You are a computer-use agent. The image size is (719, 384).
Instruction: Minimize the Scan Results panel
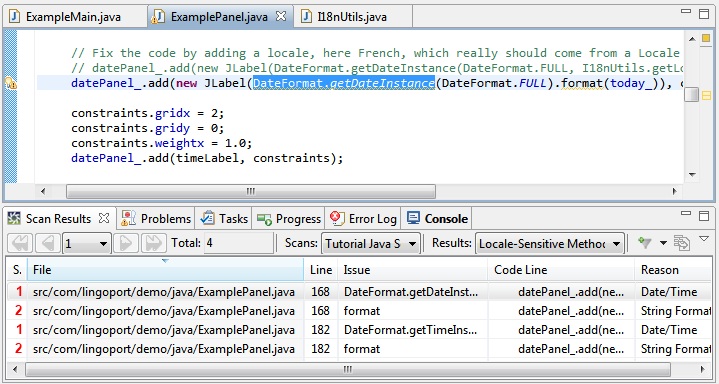[686, 213]
